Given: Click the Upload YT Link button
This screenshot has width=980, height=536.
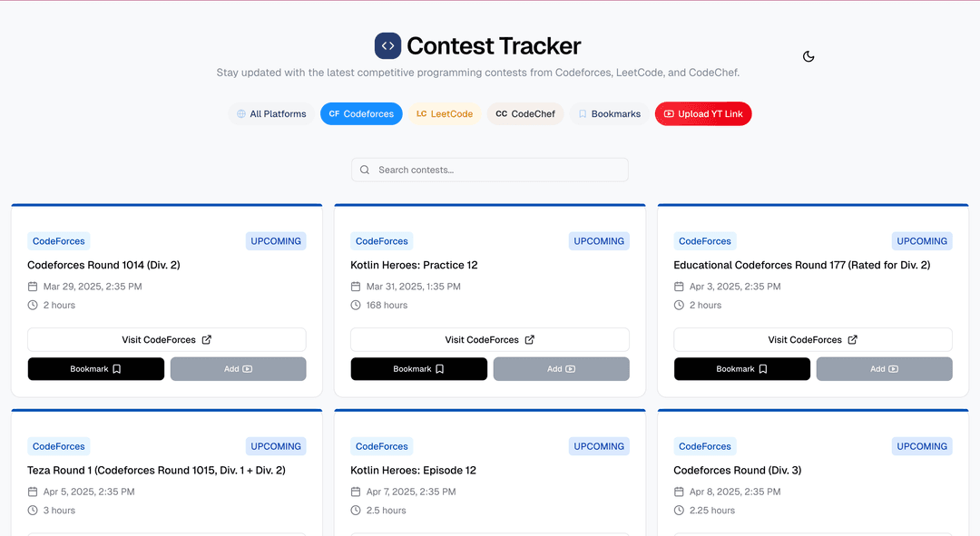Looking at the screenshot, I should [x=703, y=113].
